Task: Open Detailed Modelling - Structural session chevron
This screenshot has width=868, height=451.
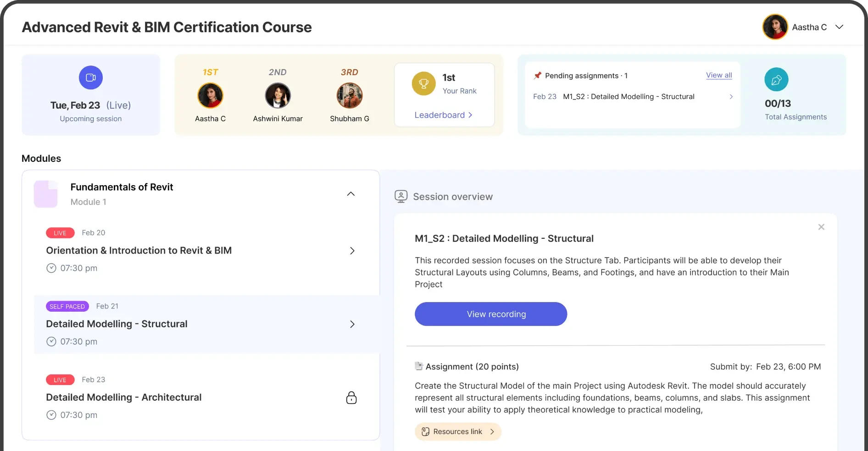Action: pos(352,324)
